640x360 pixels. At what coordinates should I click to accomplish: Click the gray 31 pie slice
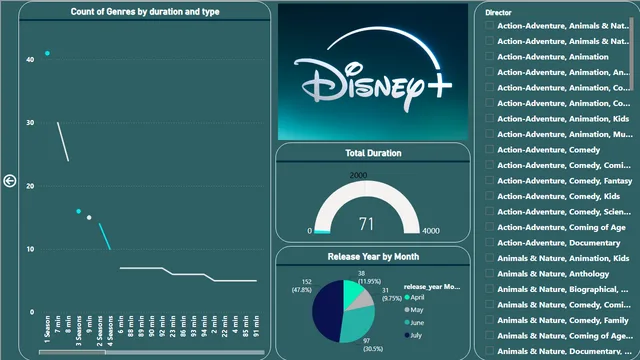click(364, 300)
